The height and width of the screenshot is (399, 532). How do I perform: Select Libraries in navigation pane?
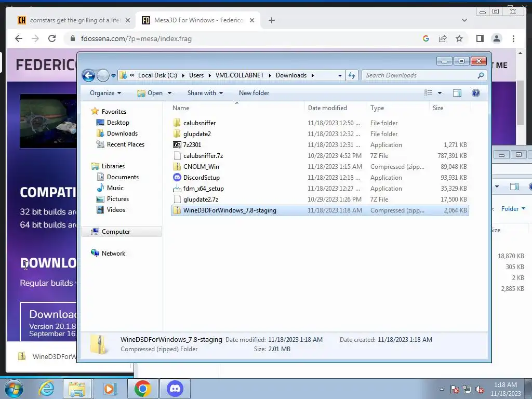click(x=113, y=166)
